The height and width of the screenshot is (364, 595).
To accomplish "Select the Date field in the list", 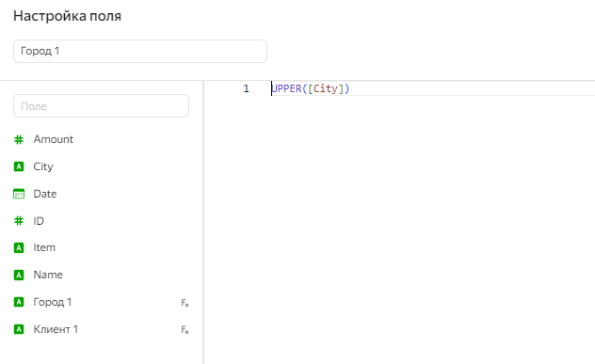I will [x=101, y=194].
